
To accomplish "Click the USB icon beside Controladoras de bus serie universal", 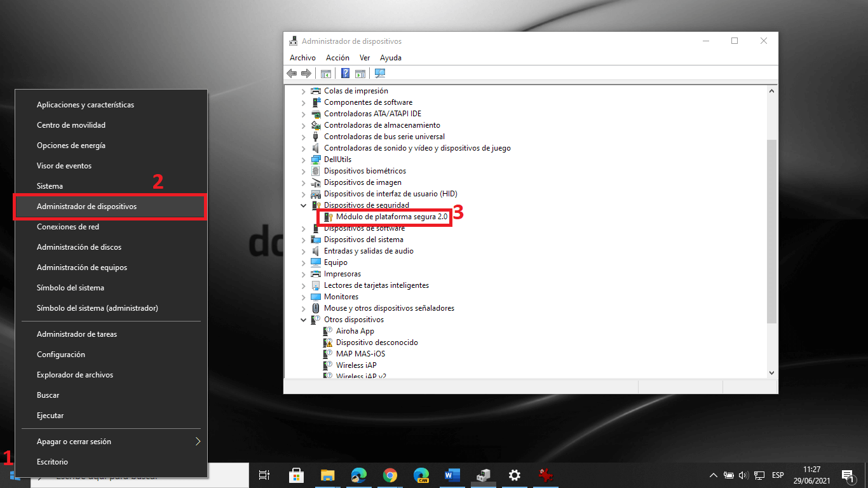I will [x=316, y=137].
